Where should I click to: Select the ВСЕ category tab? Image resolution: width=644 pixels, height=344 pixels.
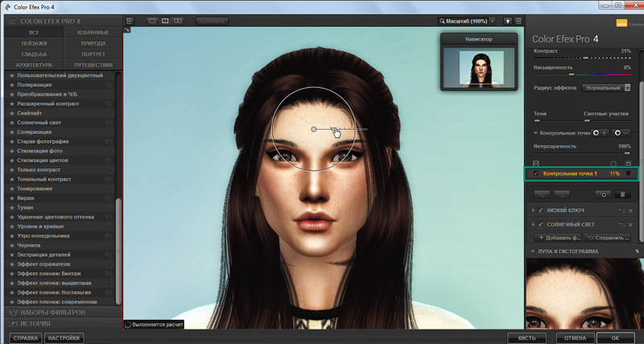click(x=34, y=32)
